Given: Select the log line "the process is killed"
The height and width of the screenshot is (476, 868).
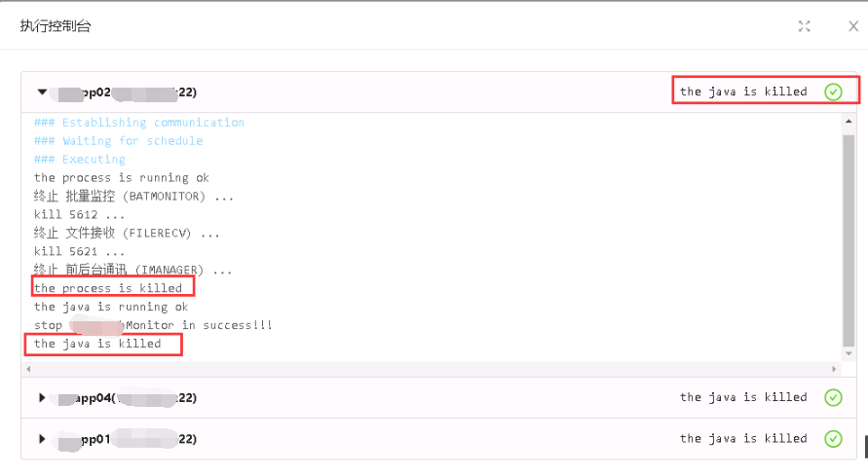Looking at the screenshot, I should coord(108,288).
